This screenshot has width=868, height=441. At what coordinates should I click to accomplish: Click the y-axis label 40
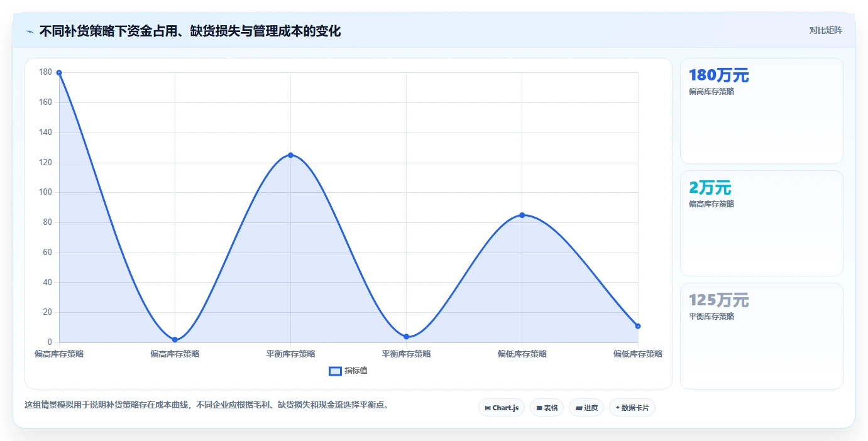coord(47,283)
